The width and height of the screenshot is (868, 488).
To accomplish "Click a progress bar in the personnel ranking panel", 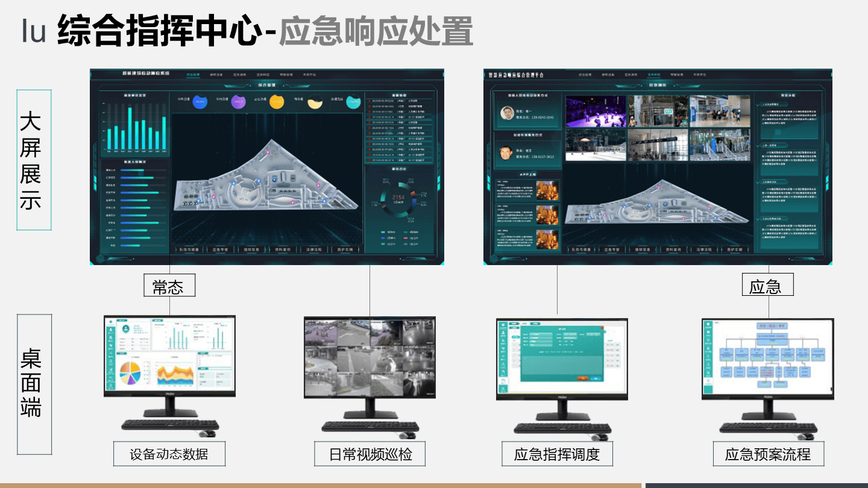I will (132, 170).
